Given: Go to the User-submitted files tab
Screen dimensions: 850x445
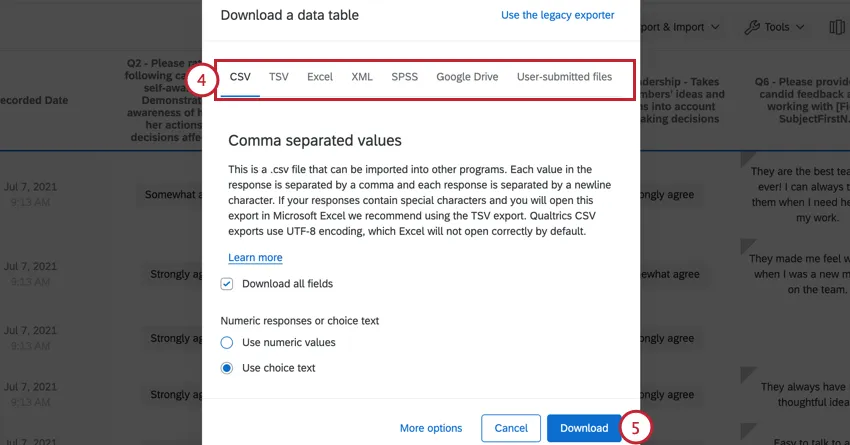Looking at the screenshot, I should coord(564,77).
